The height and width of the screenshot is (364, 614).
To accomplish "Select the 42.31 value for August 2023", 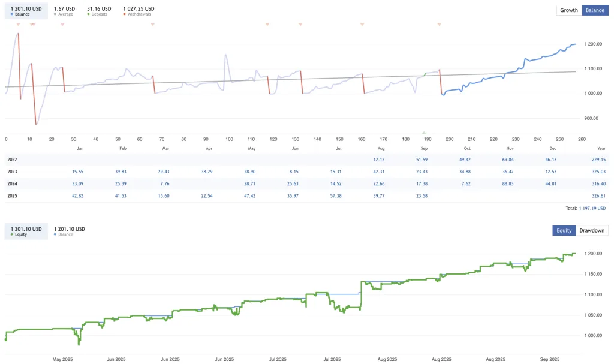I will (379, 172).
